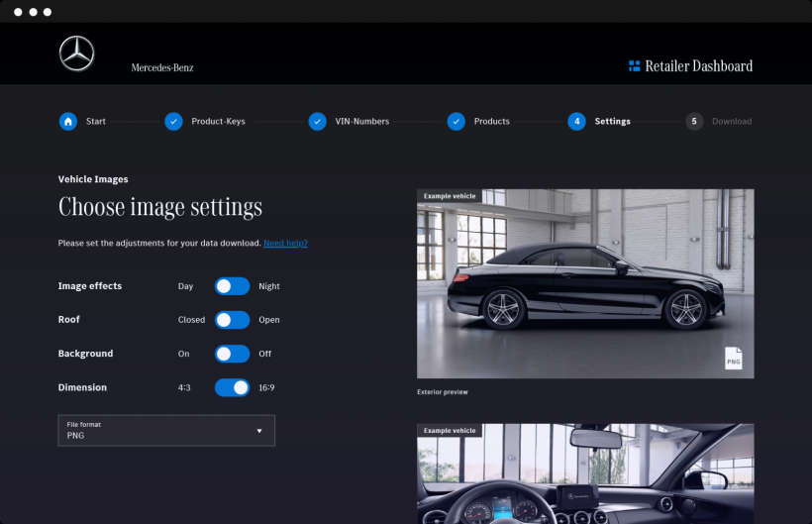This screenshot has width=812, height=524.
Task: Click the Off label of Background
Action: point(264,354)
